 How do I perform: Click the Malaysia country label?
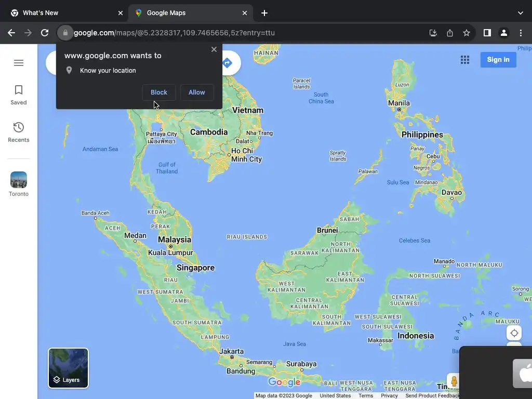175,240
